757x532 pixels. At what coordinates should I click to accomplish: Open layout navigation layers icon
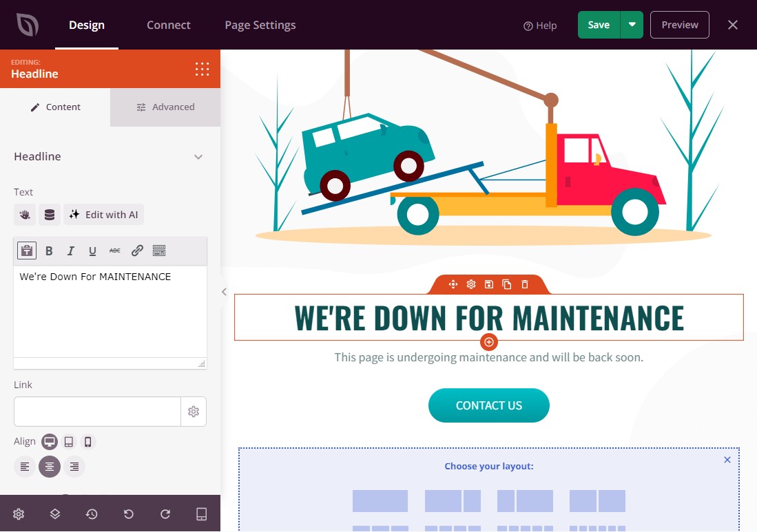(55, 514)
